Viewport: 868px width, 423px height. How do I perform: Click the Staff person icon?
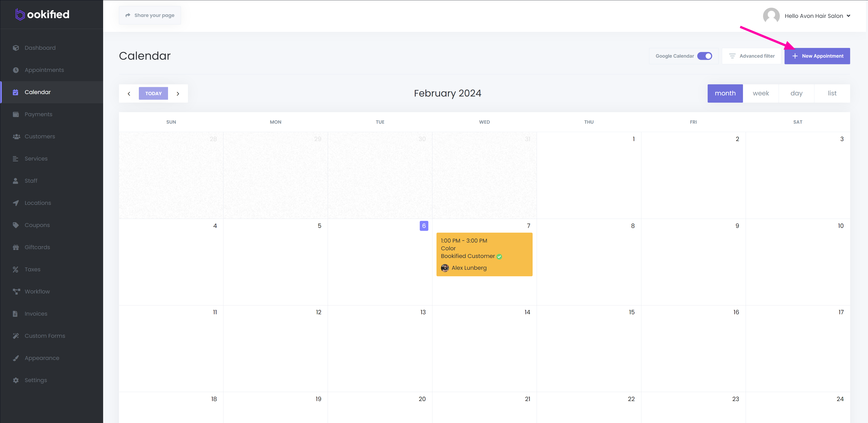tap(16, 181)
